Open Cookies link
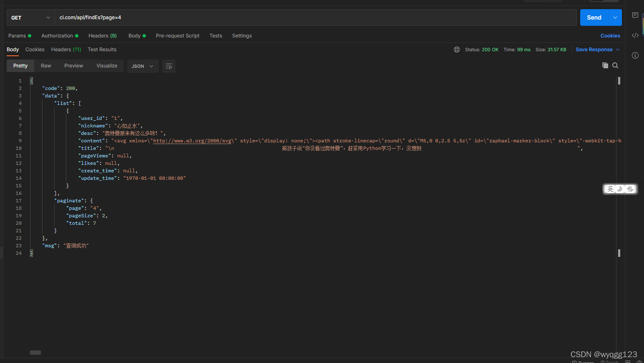The height and width of the screenshot is (363, 644). tap(610, 36)
